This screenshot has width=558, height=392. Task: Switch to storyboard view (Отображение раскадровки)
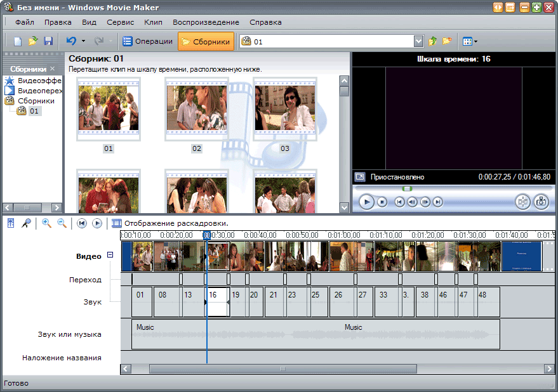[169, 223]
